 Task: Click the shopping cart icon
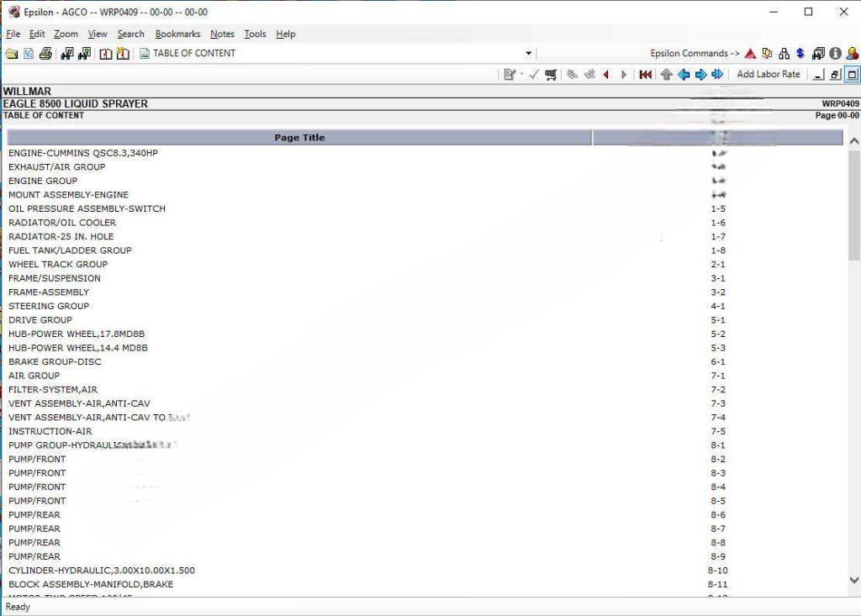tap(551, 75)
